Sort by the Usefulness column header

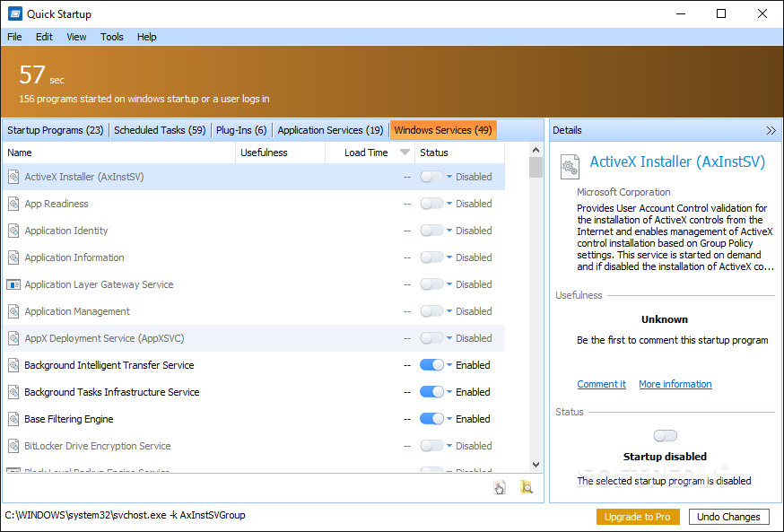pos(280,153)
